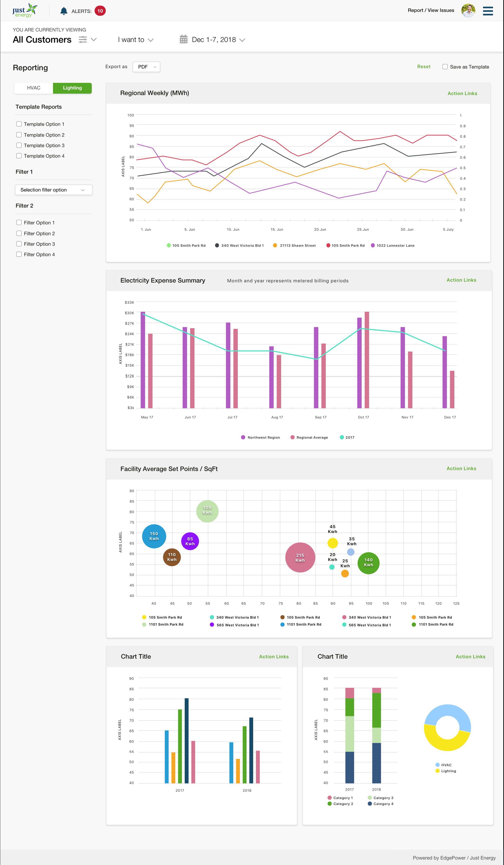This screenshot has width=504, height=865.
Task: Toggle Category 4 legend item
Action: [381, 804]
